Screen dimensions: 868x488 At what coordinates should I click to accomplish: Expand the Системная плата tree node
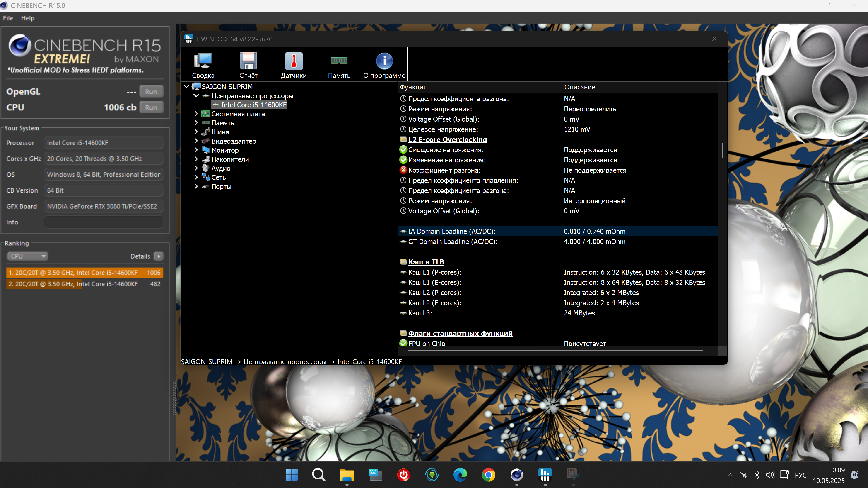[196, 114]
